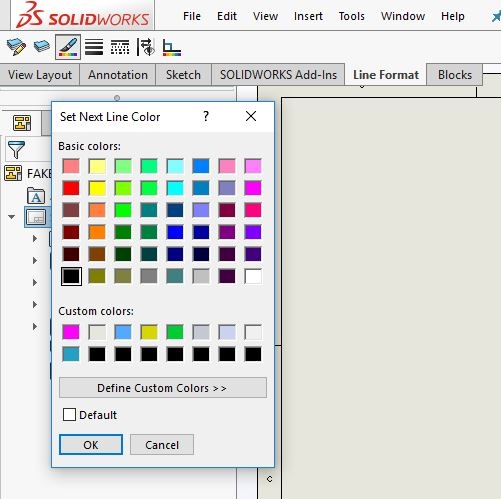Open the Window menu
Screen dimensions: 501x499
403,16
